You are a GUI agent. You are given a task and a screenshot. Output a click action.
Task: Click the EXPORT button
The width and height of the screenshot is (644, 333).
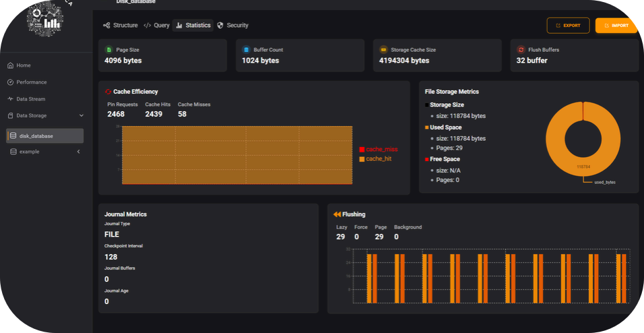(x=568, y=26)
